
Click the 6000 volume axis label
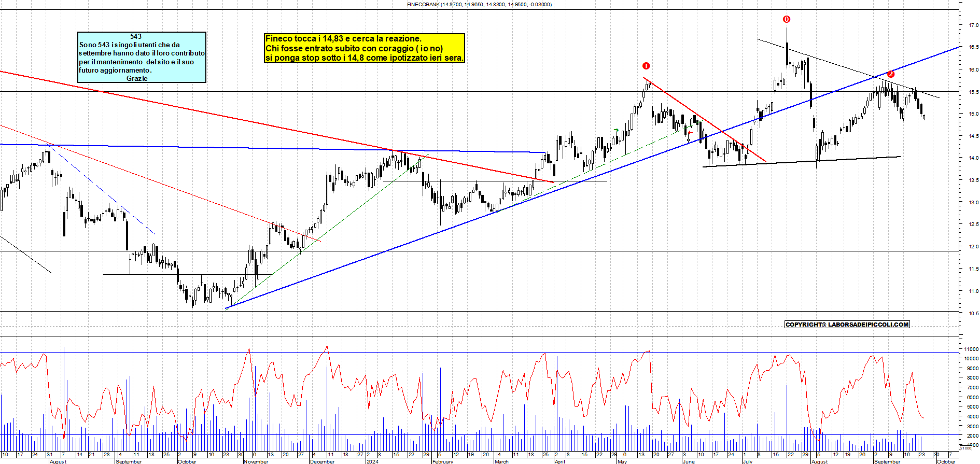click(972, 397)
